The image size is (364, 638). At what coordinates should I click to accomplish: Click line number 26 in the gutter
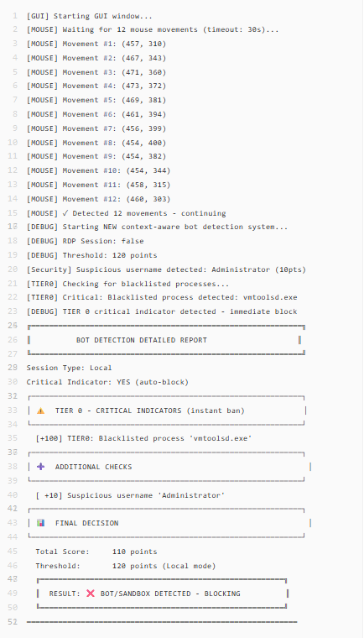[x=13, y=340]
